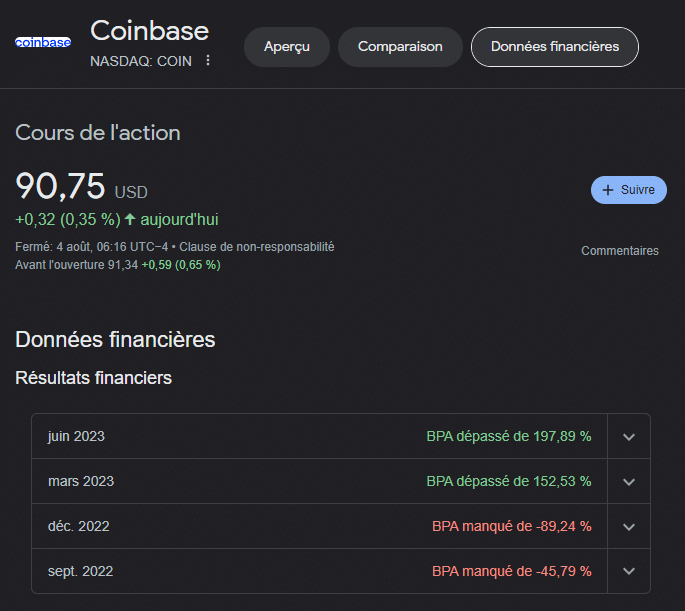This screenshot has width=685, height=611.
Task: Click the '+0,59 (0,65 %)' pre-market change
Action: point(181,265)
